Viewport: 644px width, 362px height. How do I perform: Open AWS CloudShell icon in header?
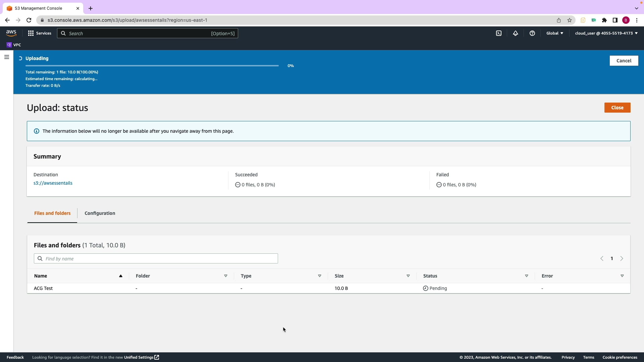[499, 33]
